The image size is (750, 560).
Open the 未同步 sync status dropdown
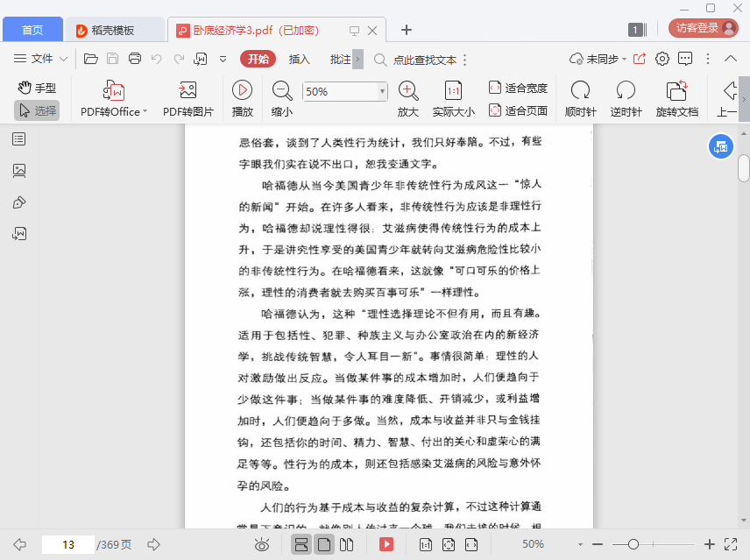(x=598, y=59)
